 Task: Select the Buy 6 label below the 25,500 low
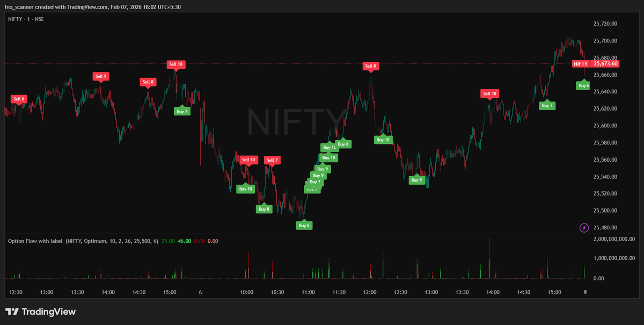click(x=304, y=226)
